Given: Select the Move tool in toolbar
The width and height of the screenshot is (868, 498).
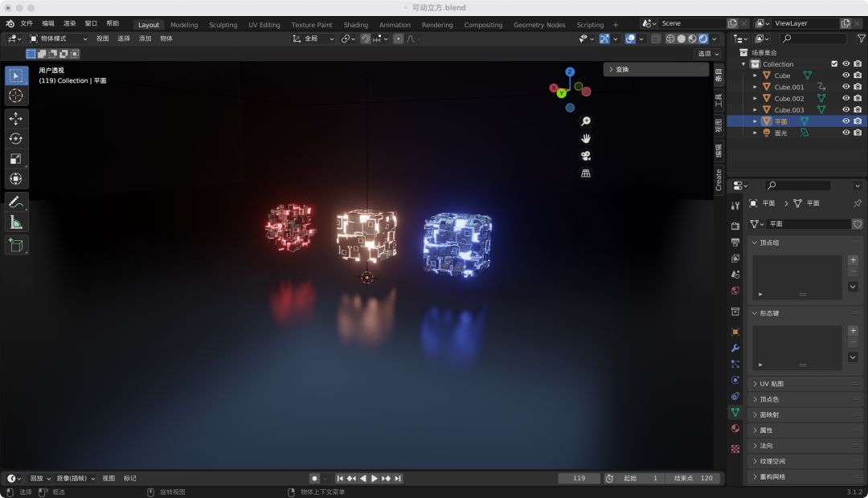Looking at the screenshot, I should [x=16, y=119].
